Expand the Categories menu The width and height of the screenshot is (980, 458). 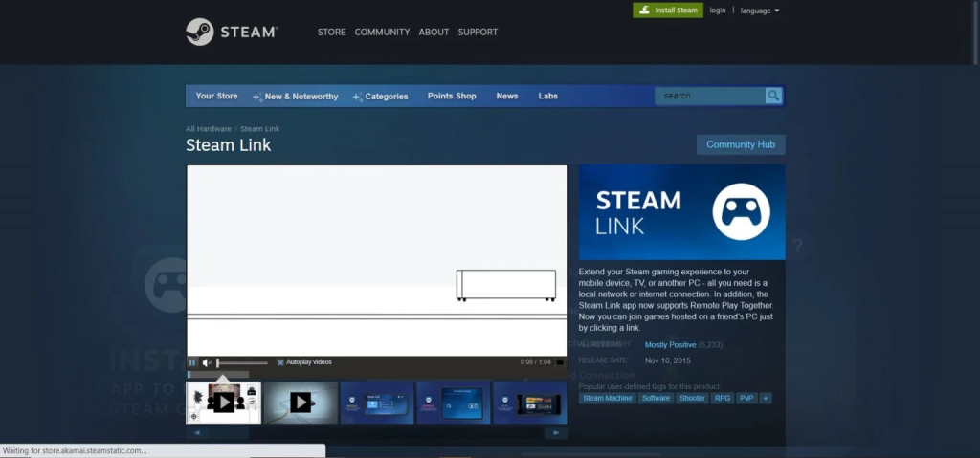[x=381, y=97]
